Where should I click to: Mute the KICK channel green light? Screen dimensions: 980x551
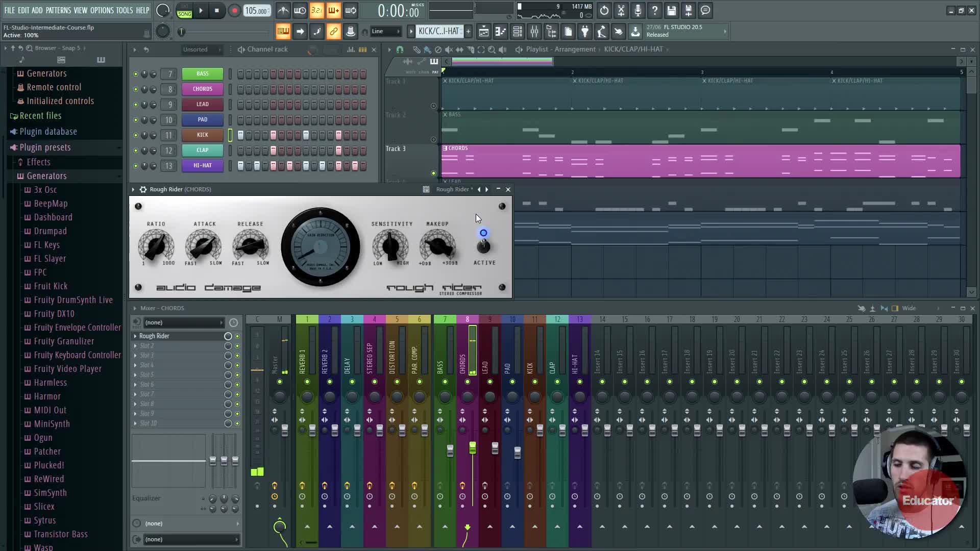pyautogui.click(x=135, y=135)
